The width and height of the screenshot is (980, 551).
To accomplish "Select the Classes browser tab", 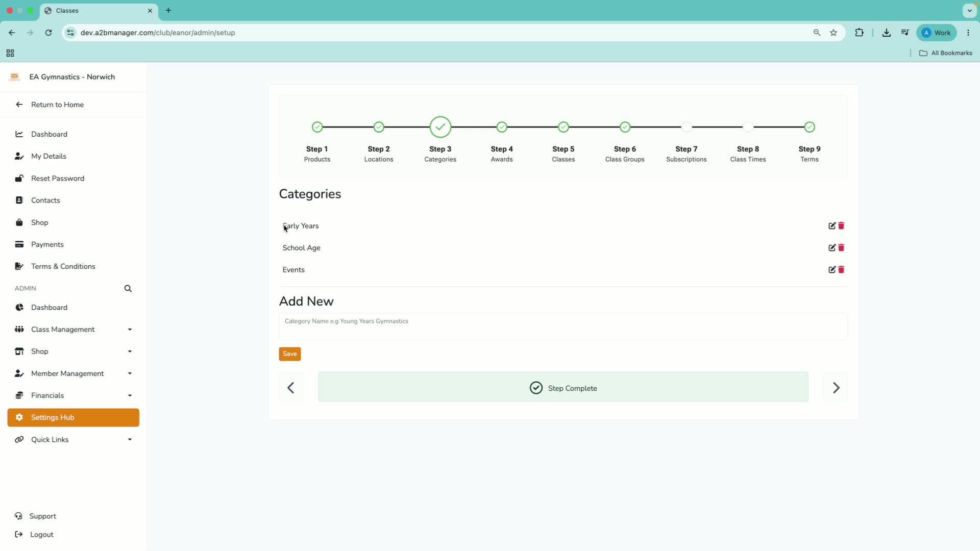I will pyautogui.click(x=99, y=10).
